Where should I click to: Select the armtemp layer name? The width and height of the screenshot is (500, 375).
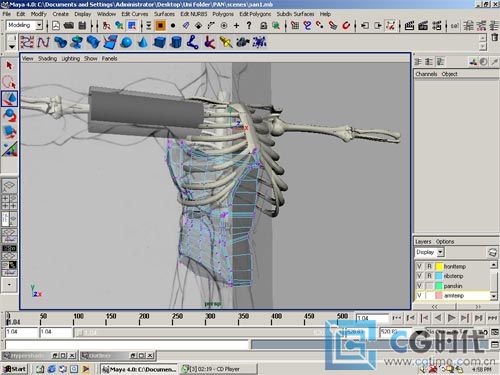[x=453, y=295]
